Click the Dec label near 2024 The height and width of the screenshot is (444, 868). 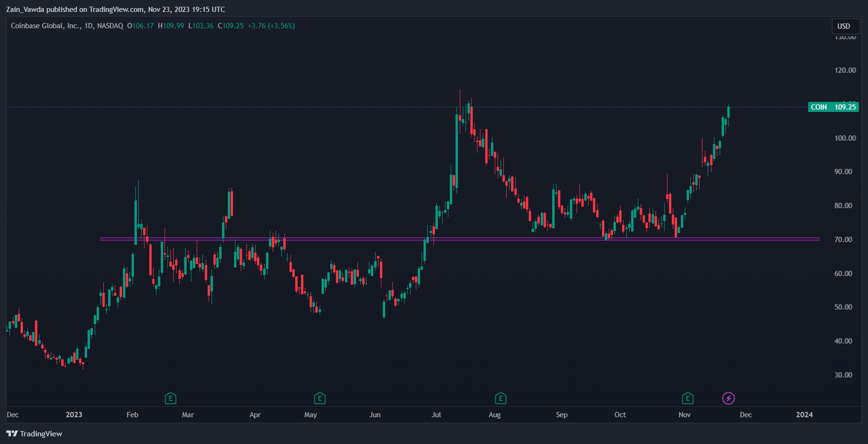pyautogui.click(x=746, y=415)
